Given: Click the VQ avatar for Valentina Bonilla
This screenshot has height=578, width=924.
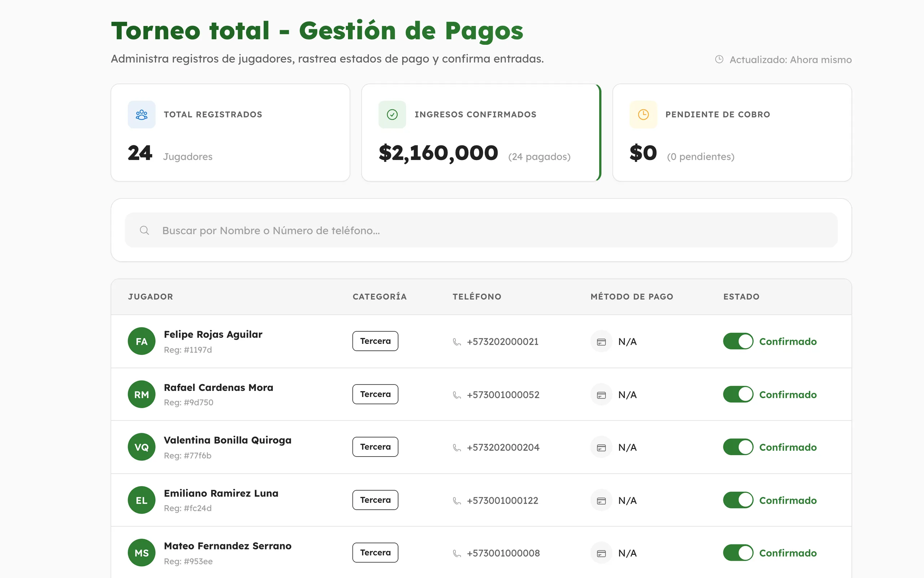Looking at the screenshot, I should (x=141, y=447).
